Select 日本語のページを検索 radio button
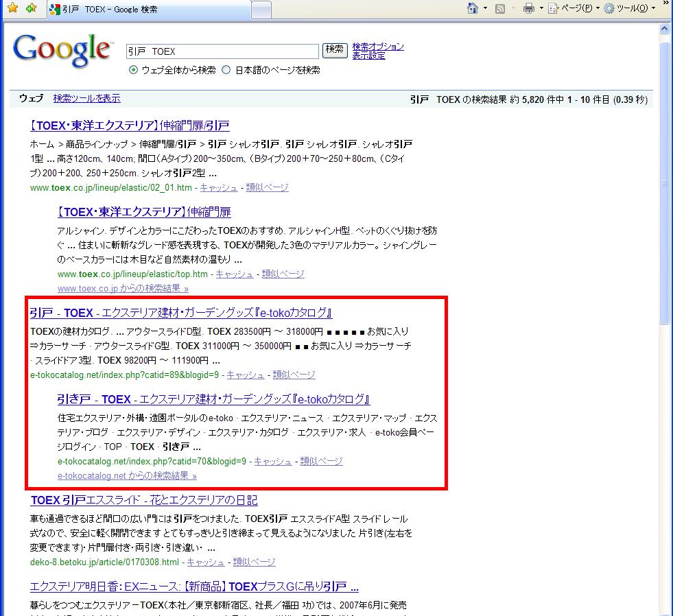 tap(226, 70)
